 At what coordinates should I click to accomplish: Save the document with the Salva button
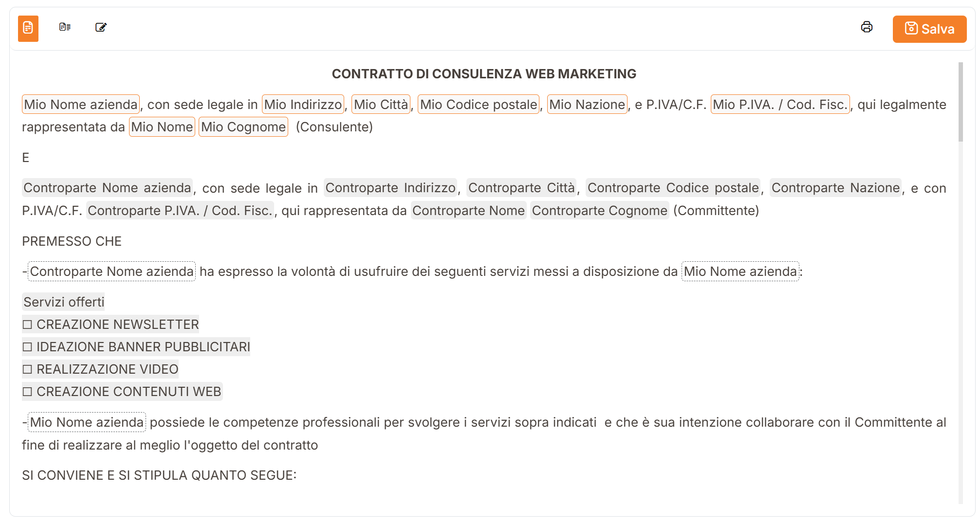tap(929, 29)
